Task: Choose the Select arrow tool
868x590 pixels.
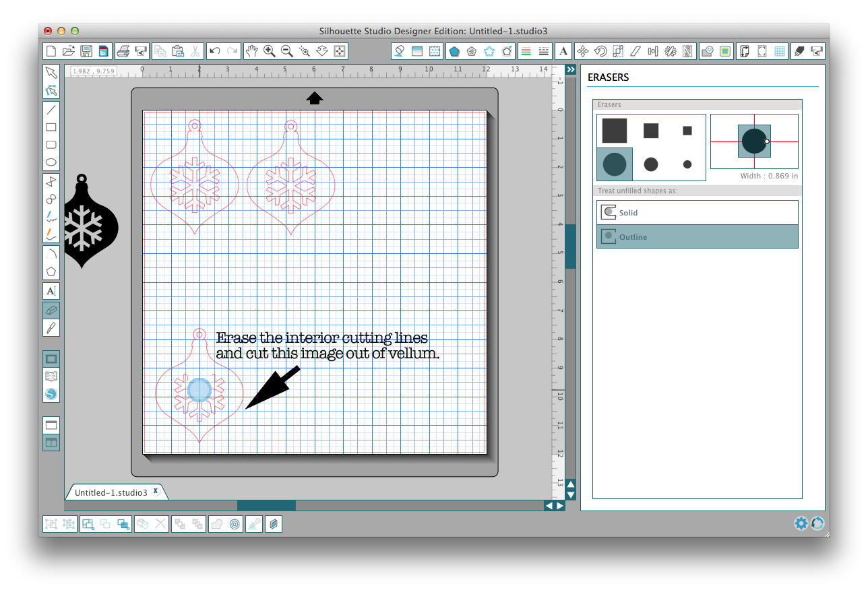Action: tap(51, 73)
